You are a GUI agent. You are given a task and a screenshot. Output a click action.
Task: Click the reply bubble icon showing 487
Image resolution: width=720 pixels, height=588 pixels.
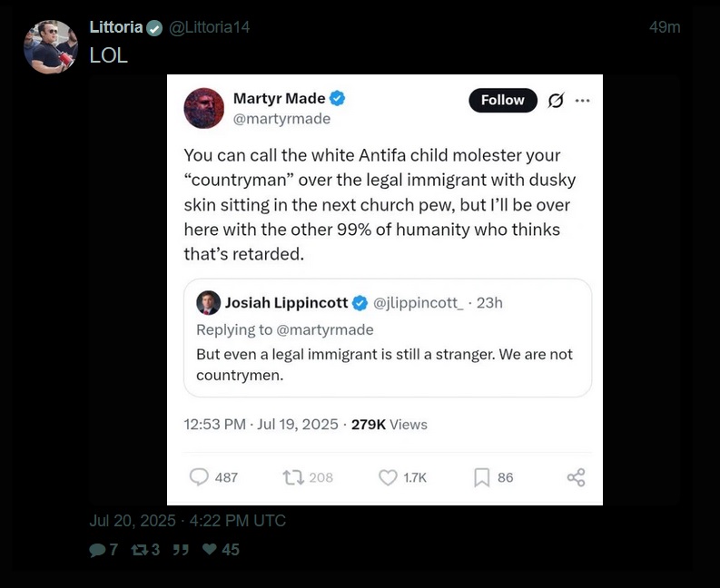[199, 477]
